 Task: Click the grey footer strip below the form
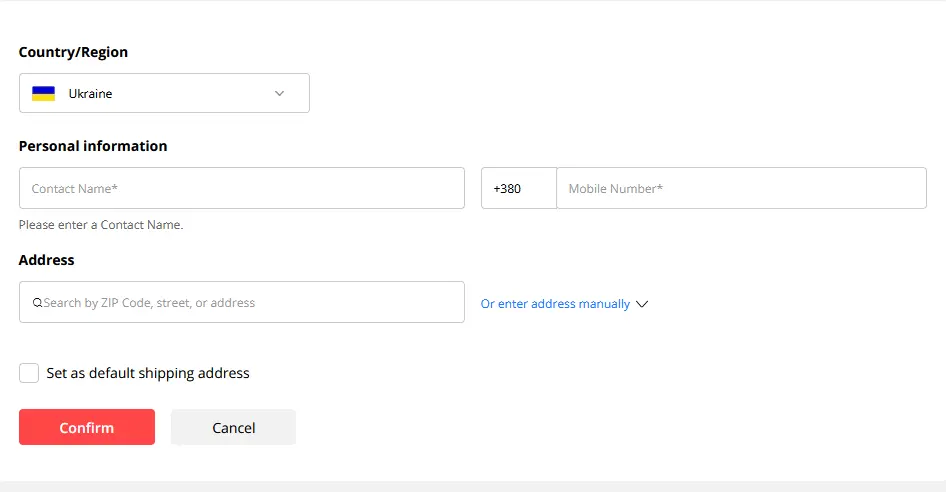473,487
